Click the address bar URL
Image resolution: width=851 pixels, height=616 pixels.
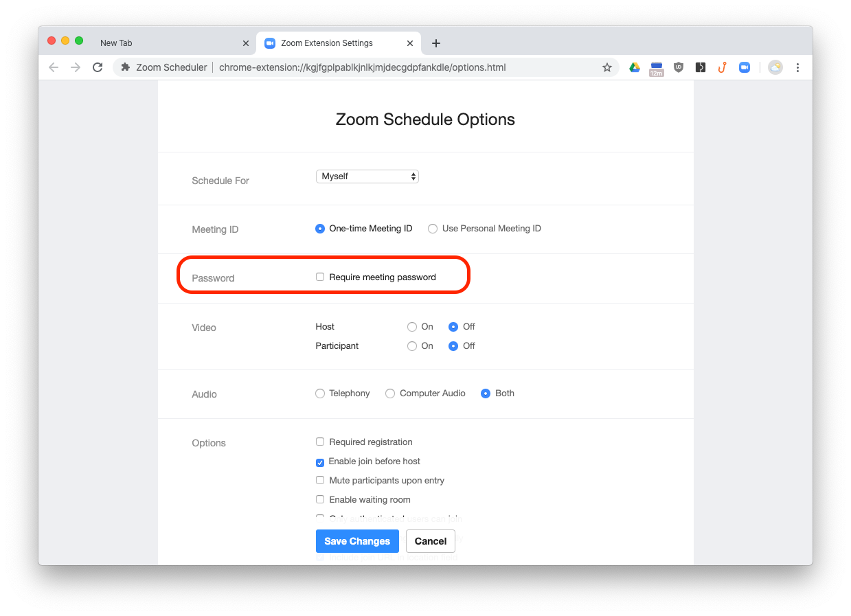pyautogui.click(x=363, y=67)
